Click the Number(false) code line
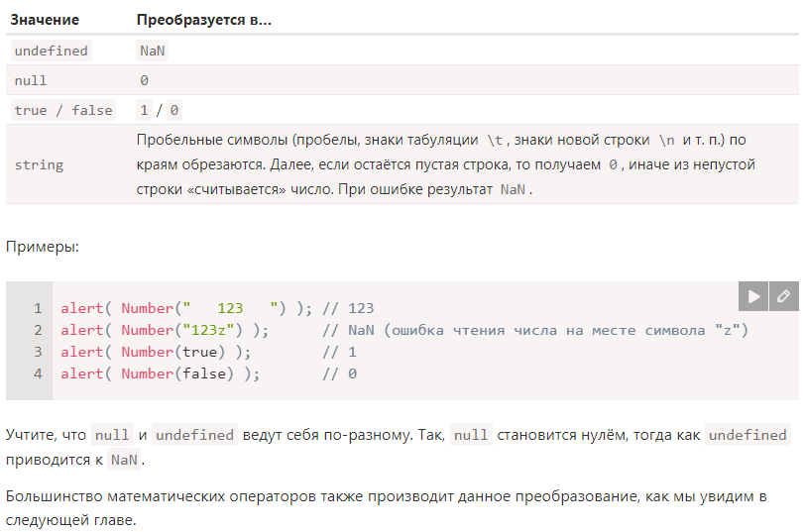This screenshot has width=804, height=532. coord(160,373)
